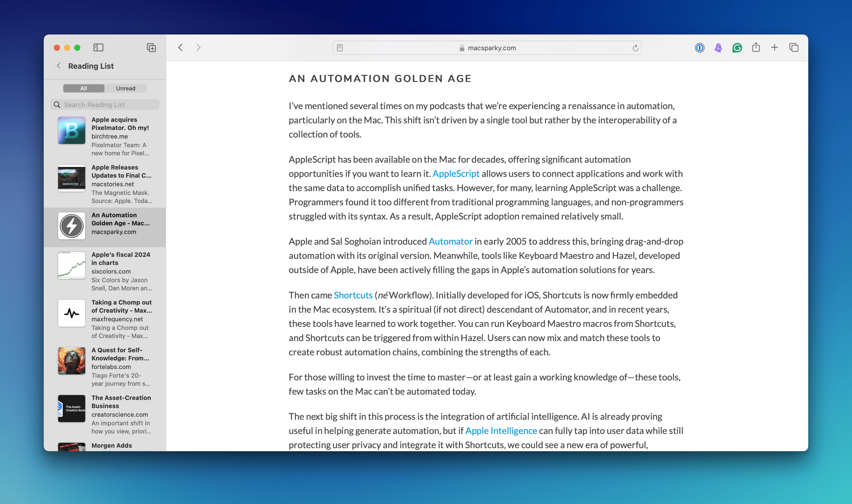Open the fiscal 2024 charts thumbnail

[x=71, y=265]
